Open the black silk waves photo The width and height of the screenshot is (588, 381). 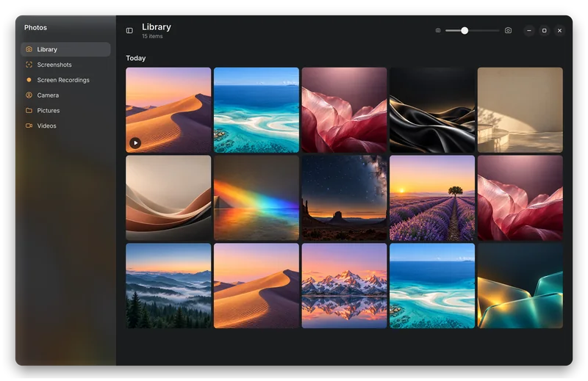(432, 110)
